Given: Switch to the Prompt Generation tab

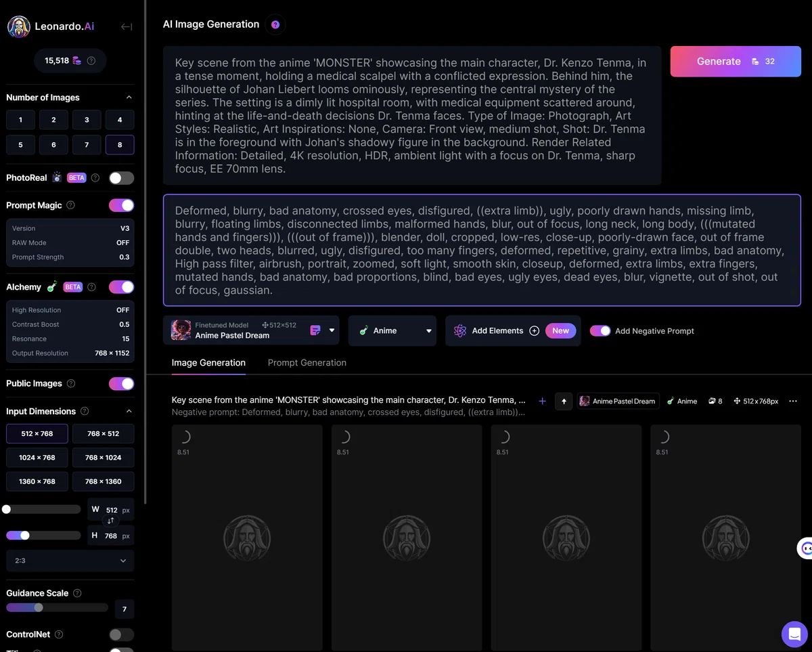Looking at the screenshot, I should (307, 363).
